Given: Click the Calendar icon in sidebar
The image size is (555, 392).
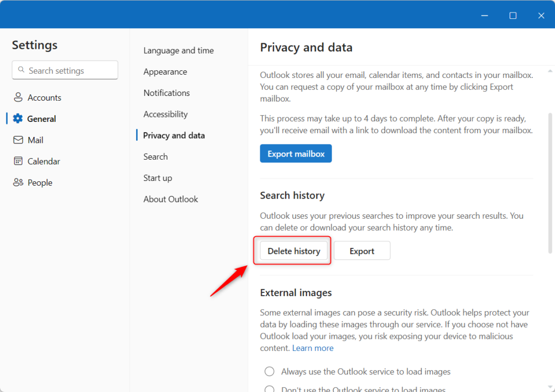Looking at the screenshot, I should tap(18, 161).
